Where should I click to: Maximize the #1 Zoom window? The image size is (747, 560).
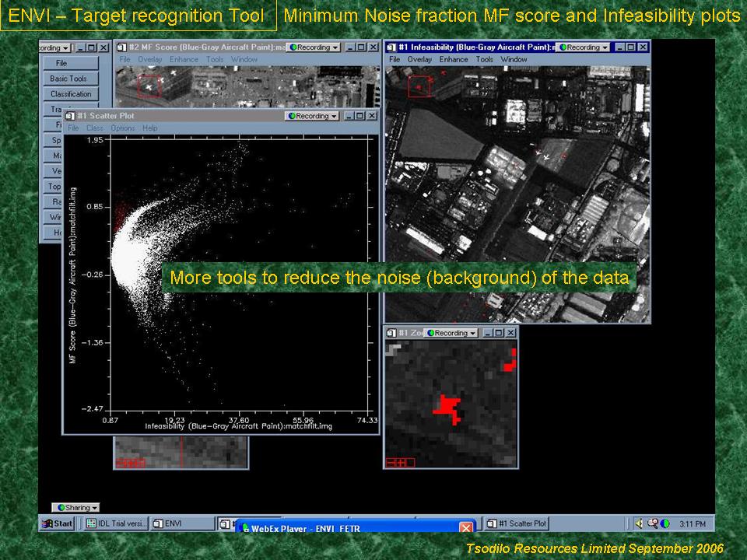pyautogui.click(x=498, y=333)
